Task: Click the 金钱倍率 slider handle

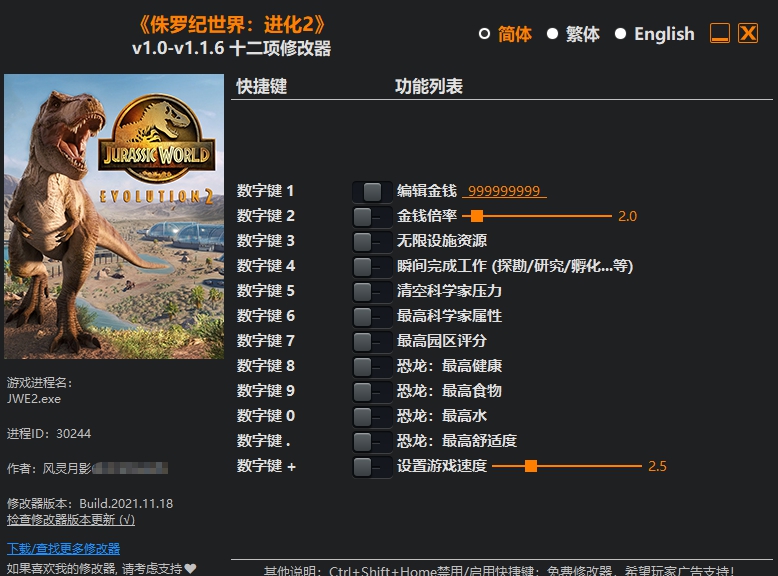Action: pyautogui.click(x=477, y=216)
